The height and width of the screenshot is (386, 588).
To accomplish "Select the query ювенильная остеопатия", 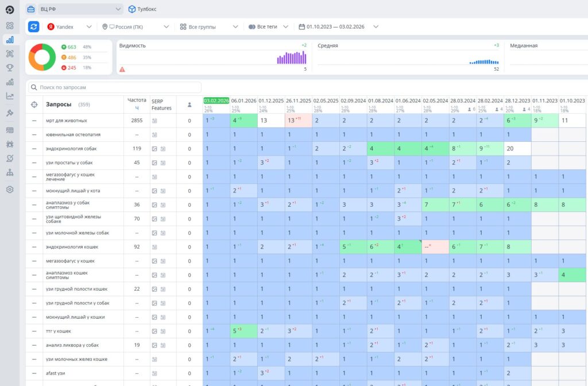I will point(73,134).
